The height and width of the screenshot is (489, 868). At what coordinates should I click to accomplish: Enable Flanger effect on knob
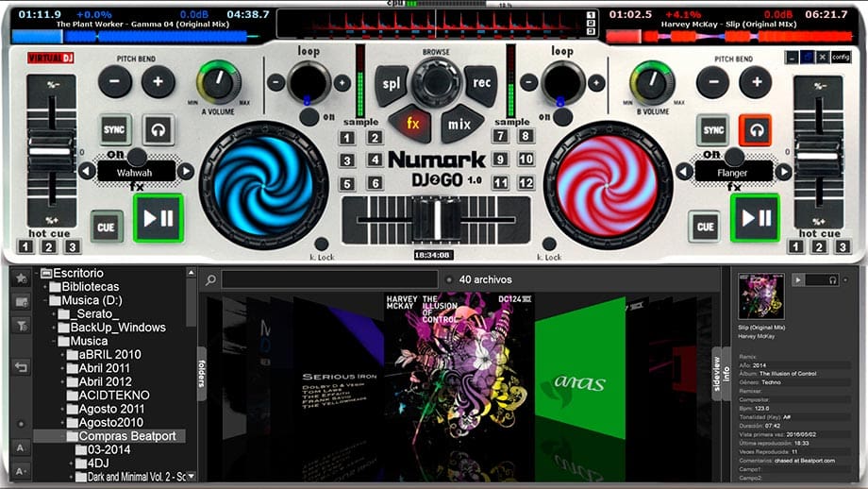[735, 157]
